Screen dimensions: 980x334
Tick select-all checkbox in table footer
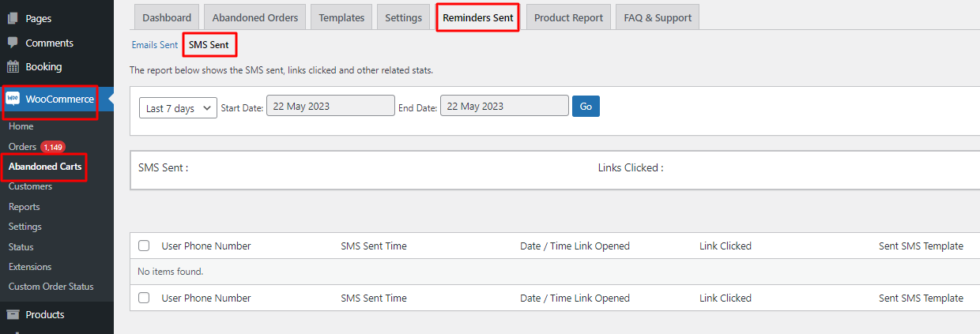[144, 298]
